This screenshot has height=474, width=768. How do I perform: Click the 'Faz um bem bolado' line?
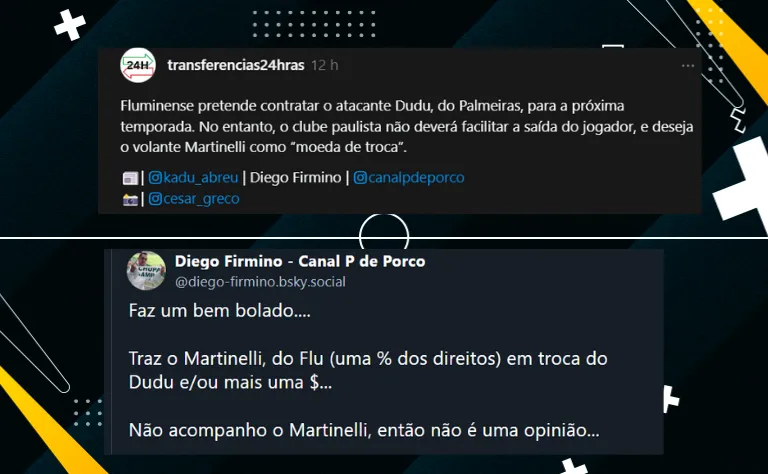pyautogui.click(x=219, y=310)
